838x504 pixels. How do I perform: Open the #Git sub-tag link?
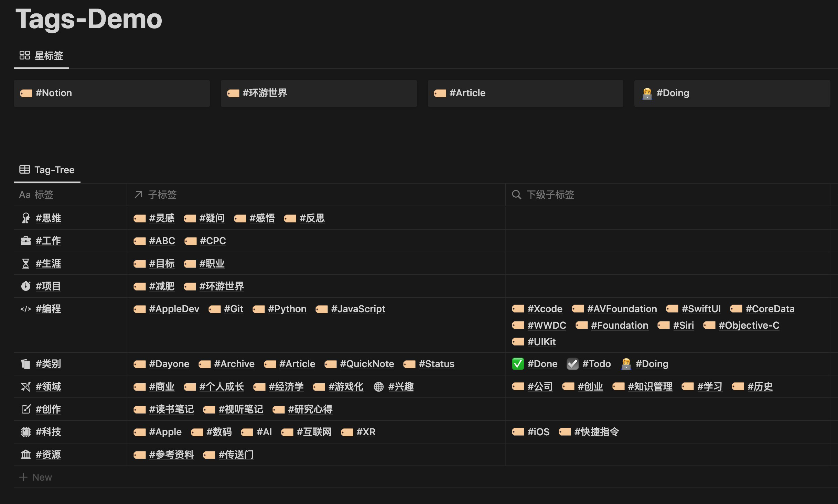pyautogui.click(x=234, y=309)
